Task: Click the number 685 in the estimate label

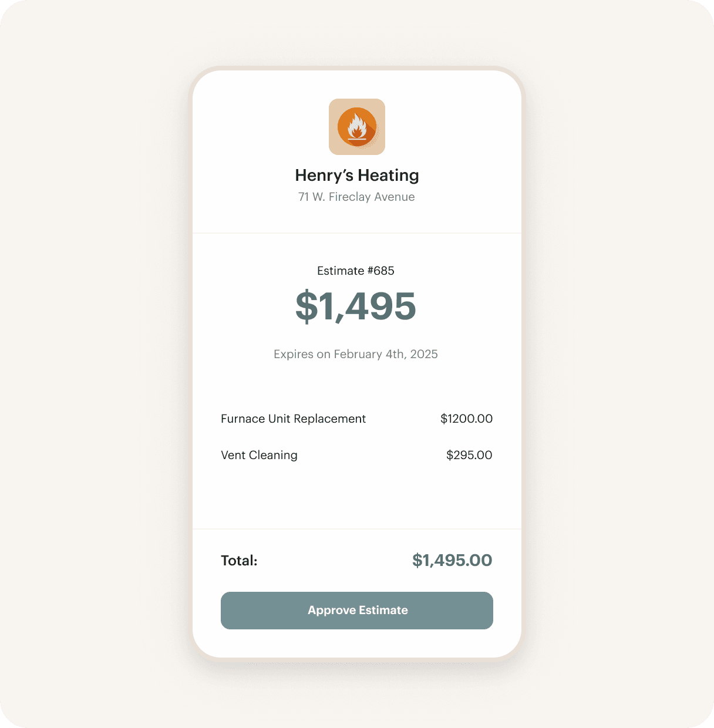Action: tap(384, 271)
